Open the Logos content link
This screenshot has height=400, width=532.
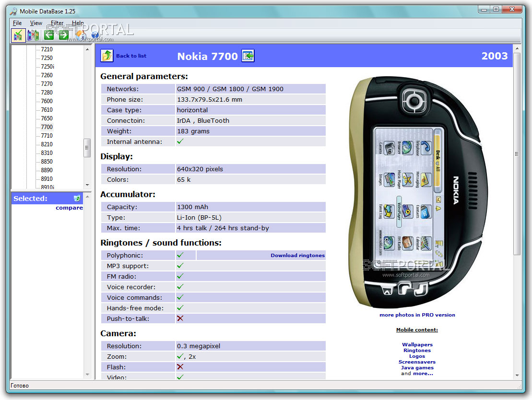point(417,356)
